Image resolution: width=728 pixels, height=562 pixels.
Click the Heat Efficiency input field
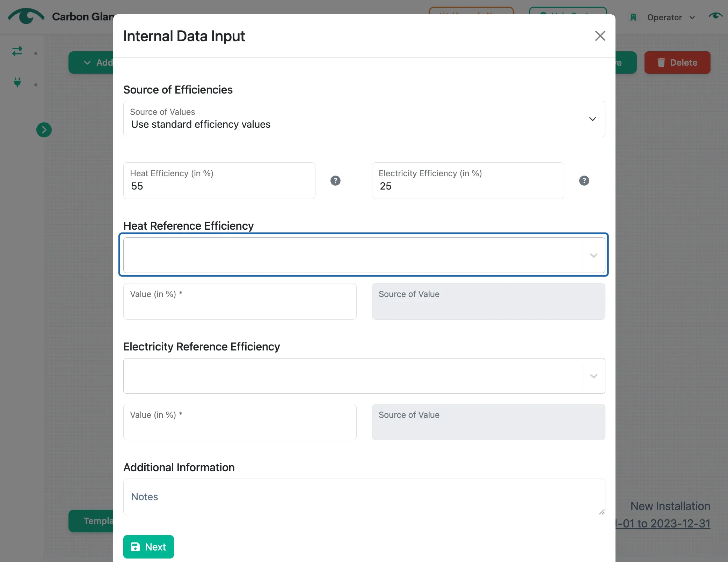click(x=219, y=180)
